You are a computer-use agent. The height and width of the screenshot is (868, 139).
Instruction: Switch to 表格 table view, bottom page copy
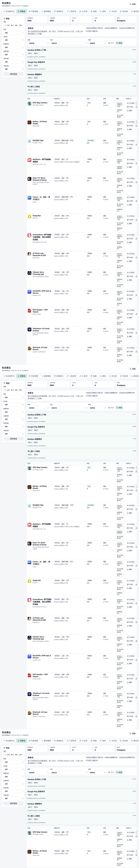119,772
